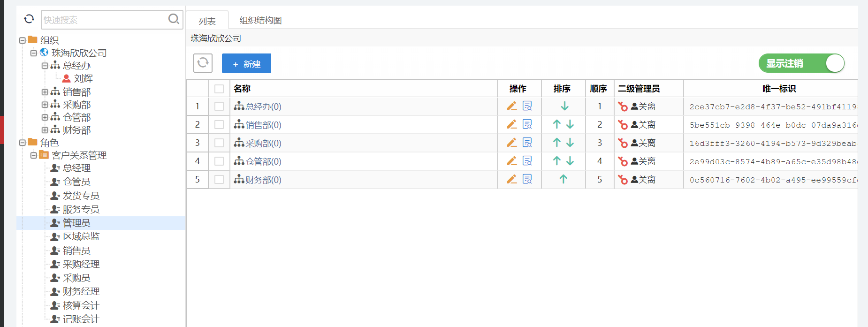This screenshot has height=327, width=868.
Task: Move 仓管部 row up
Action: click(x=557, y=161)
